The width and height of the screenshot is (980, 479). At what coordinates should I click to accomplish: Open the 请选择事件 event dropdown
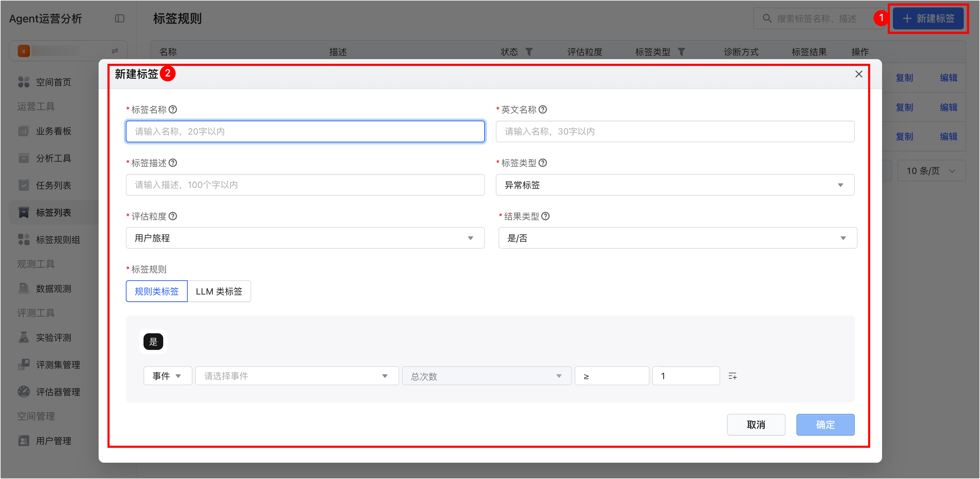[x=297, y=376]
